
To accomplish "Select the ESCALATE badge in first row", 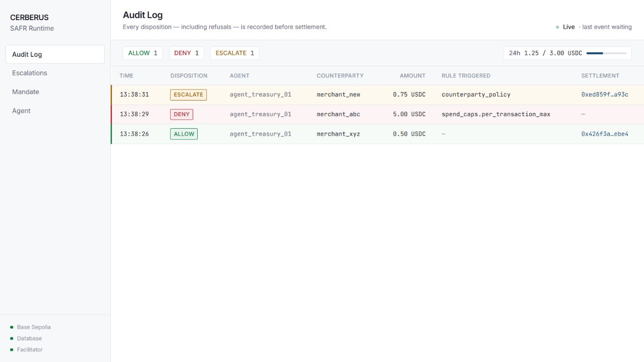I will tap(189, 95).
